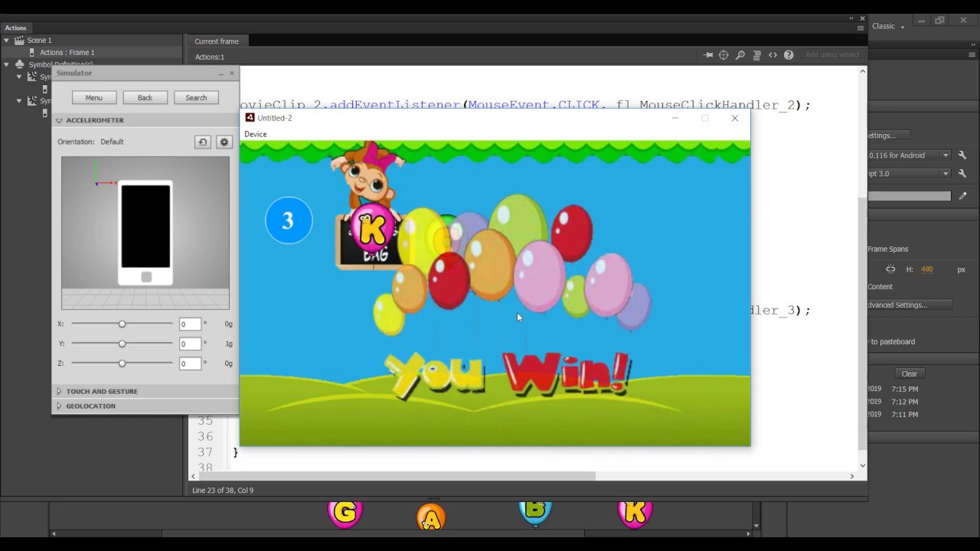This screenshot has height=551, width=980.
Task: Click the Menu button in Simulator
Action: click(x=93, y=98)
